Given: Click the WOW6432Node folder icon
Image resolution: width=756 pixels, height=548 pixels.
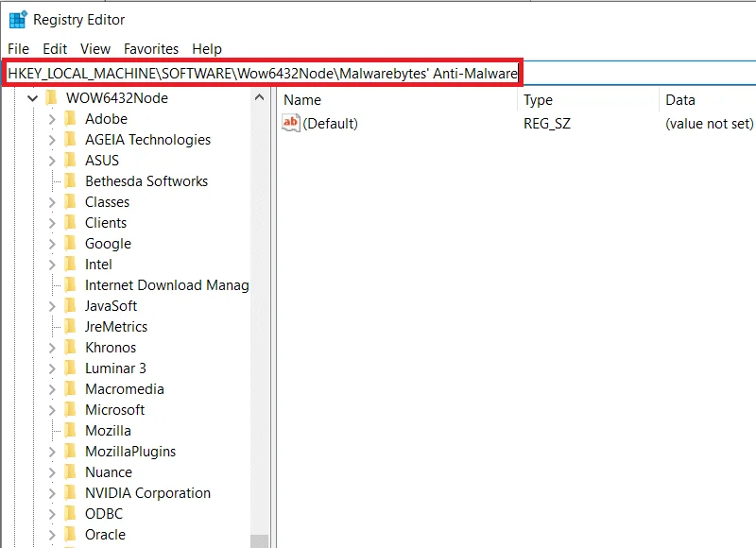Looking at the screenshot, I should [51, 98].
